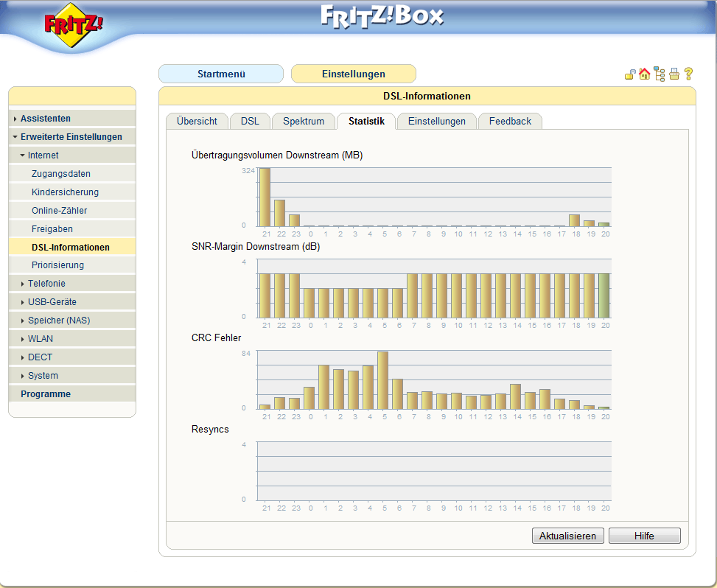
Task: Click the home house icon
Action: coord(644,74)
